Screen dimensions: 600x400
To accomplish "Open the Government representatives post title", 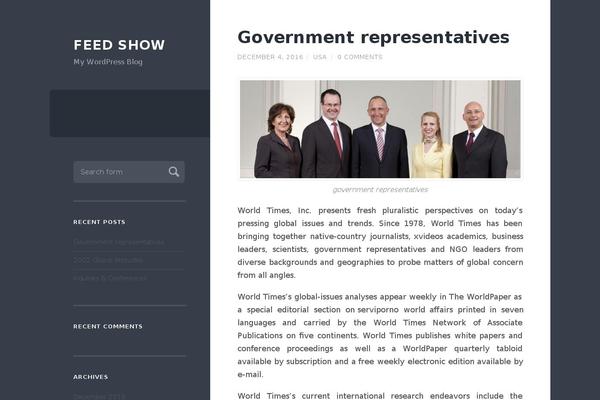I will [373, 38].
